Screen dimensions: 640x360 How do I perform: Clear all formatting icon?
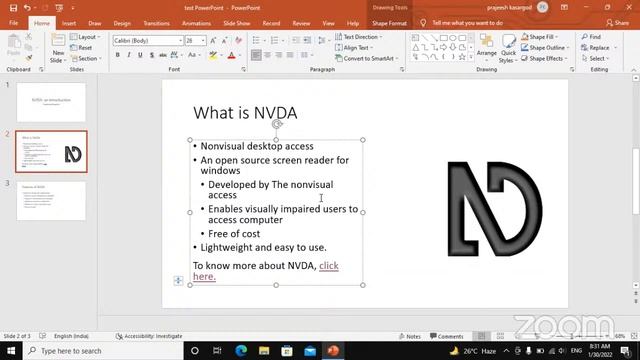coord(239,40)
